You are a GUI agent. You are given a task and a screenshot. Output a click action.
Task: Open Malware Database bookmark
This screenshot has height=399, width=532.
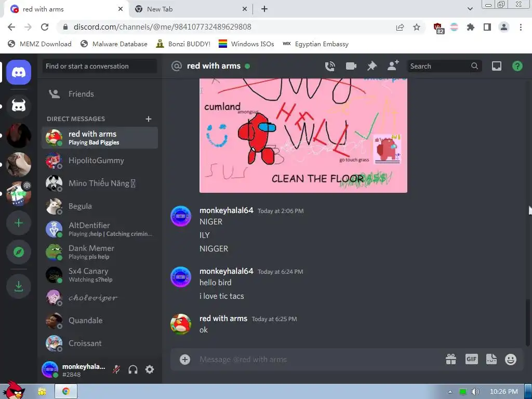(114, 44)
